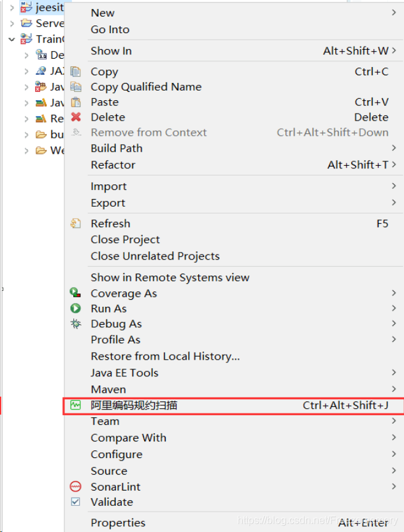Open the Source submenu
Image resolution: width=404 pixels, height=532 pixels.
234,471
